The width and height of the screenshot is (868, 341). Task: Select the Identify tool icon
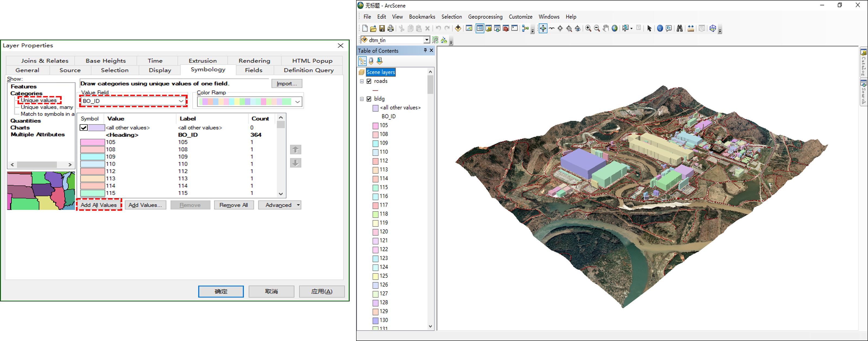(660, 29)
